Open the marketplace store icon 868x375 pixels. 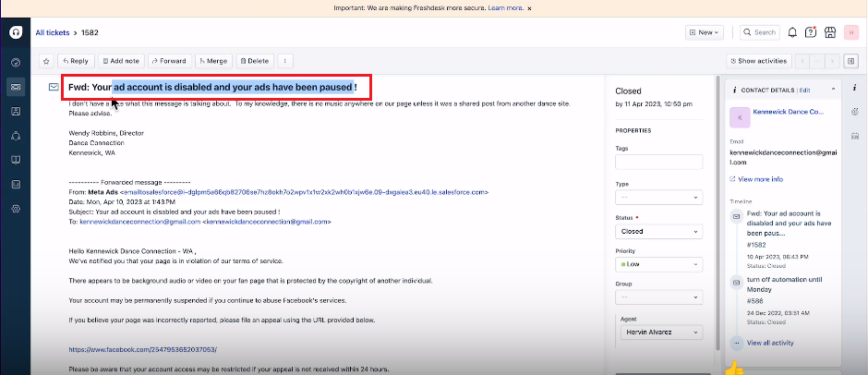(x=829, y=32)
